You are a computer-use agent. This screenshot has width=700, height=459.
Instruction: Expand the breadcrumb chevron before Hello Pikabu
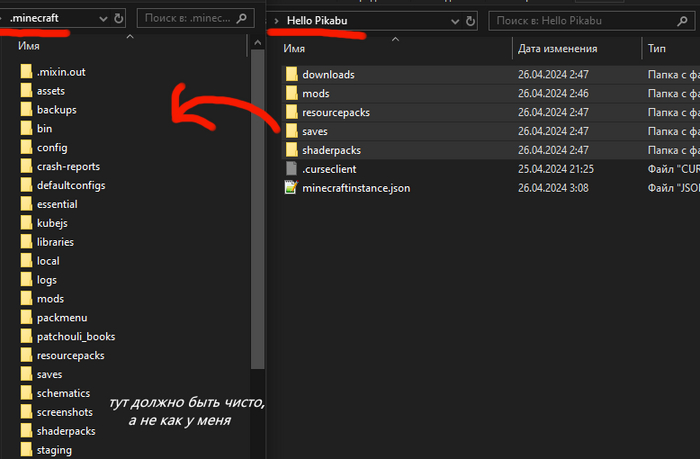(x=276, y=21)
